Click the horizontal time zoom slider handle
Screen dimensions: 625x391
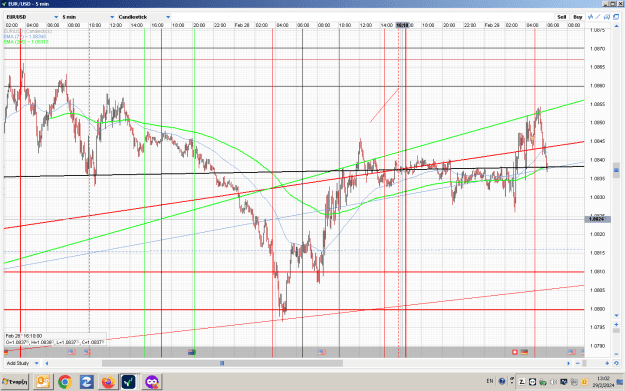[x=584, y=363]
